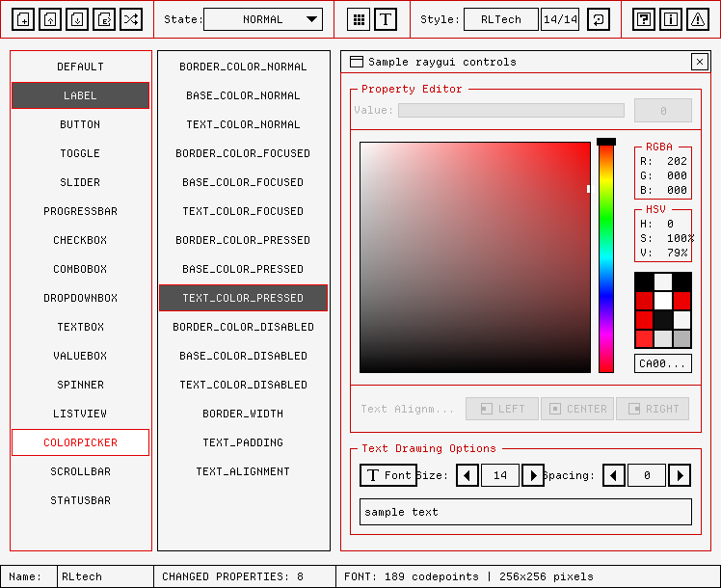Click the Font button
Viewport: 721px width, 588px height.
[388, 475]
